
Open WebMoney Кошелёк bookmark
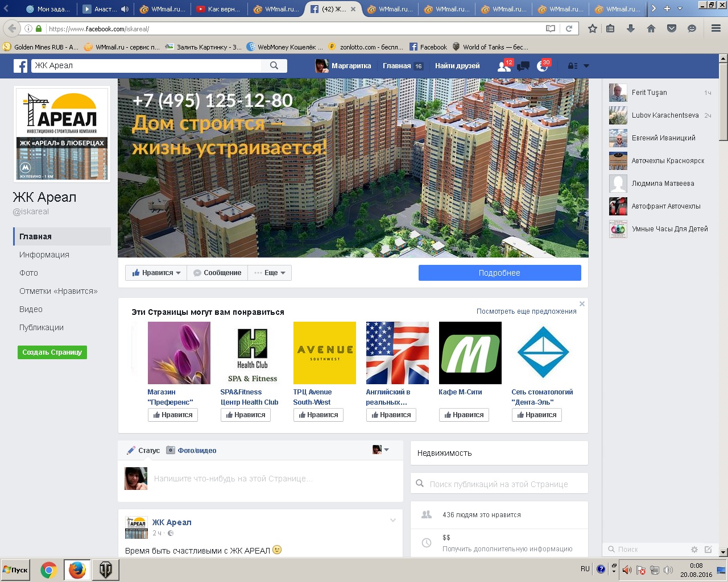click(x=284, y=47)
